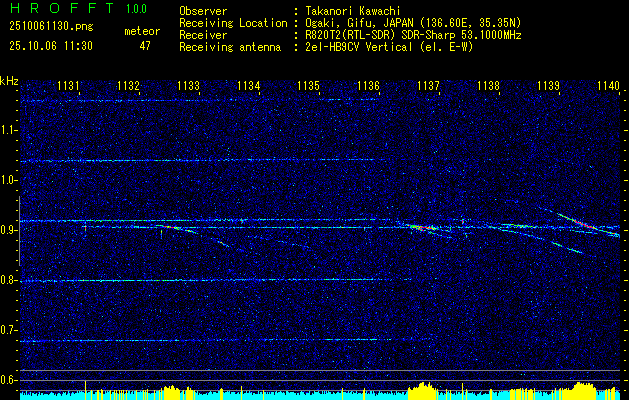Click the 1.1 frequency axis label
This screenshot has height=400, width=629.
9,131
